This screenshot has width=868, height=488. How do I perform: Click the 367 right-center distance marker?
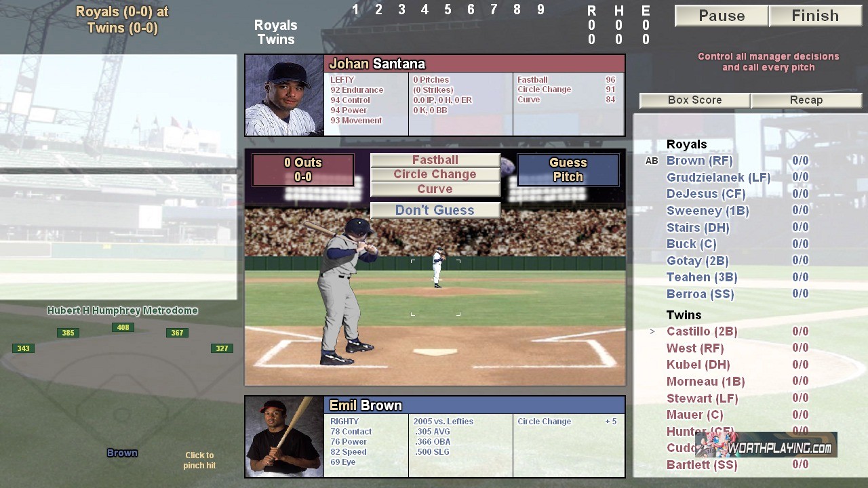pos(177,333)
